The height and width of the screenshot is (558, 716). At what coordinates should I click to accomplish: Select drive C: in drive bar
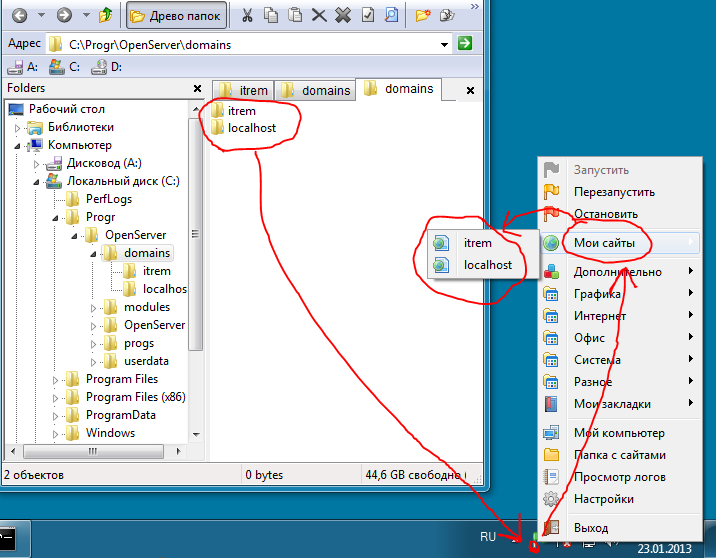tap(64, 67)
